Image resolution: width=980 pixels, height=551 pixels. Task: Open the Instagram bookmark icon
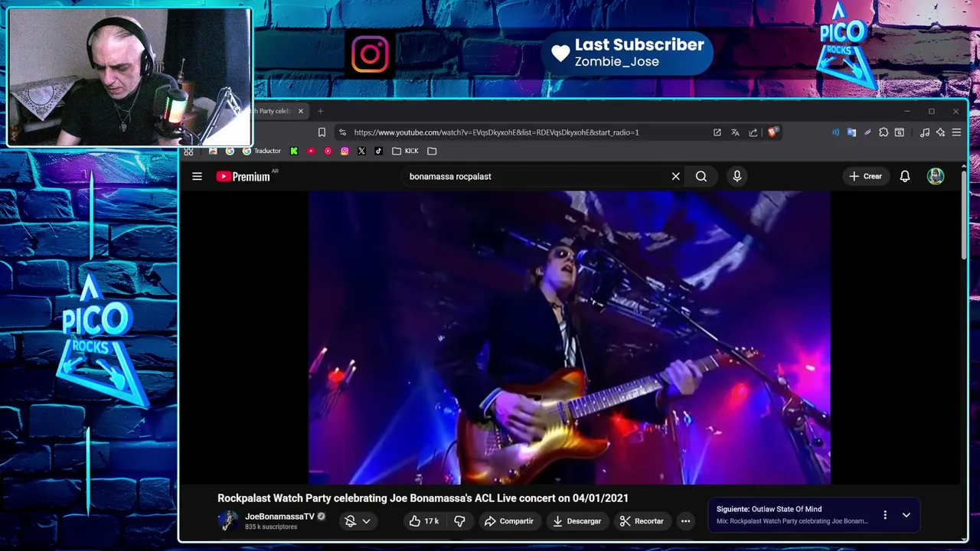coord(345,152)
